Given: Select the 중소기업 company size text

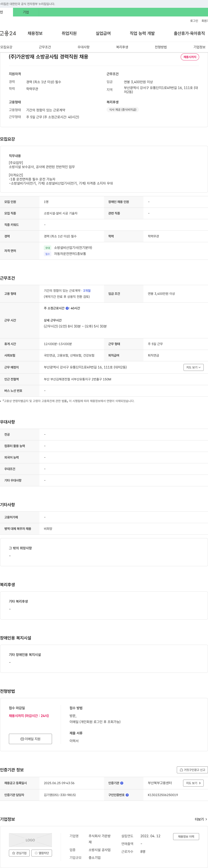Looking at the screenshot, I should [x=95, y=858].
